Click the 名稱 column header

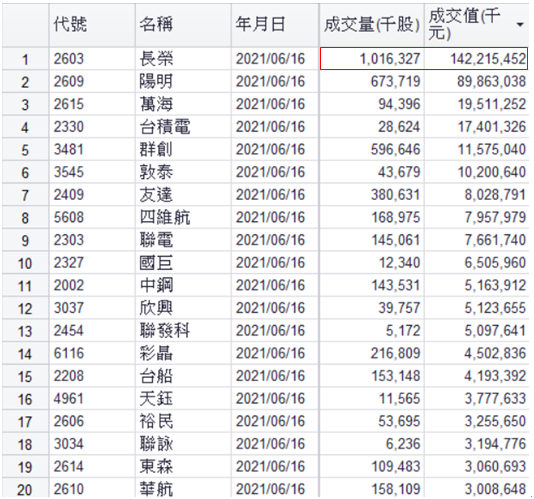(x=183, y=25)
